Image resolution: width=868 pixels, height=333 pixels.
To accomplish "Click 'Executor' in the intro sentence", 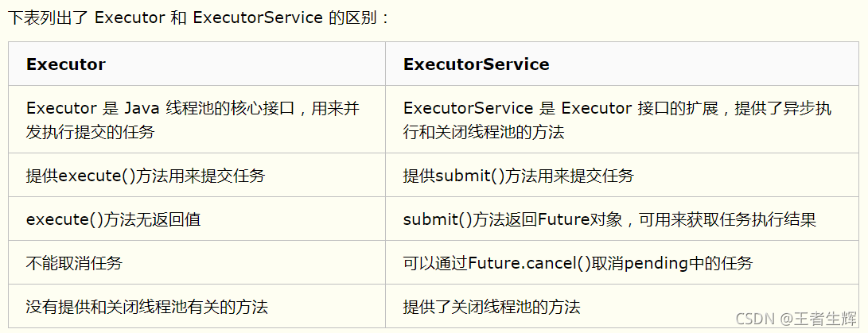I will (x=128, y=17).
